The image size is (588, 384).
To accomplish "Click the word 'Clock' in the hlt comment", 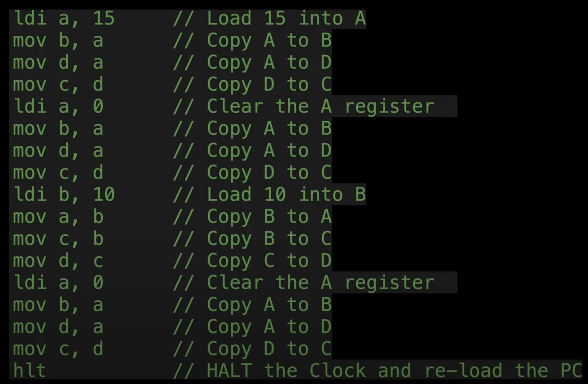I will [338, 370].
